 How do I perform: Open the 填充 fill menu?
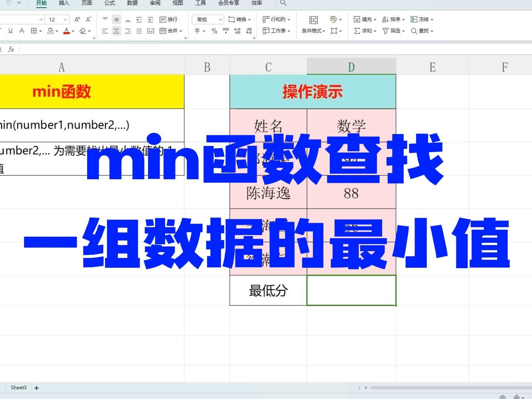point(365,19)
